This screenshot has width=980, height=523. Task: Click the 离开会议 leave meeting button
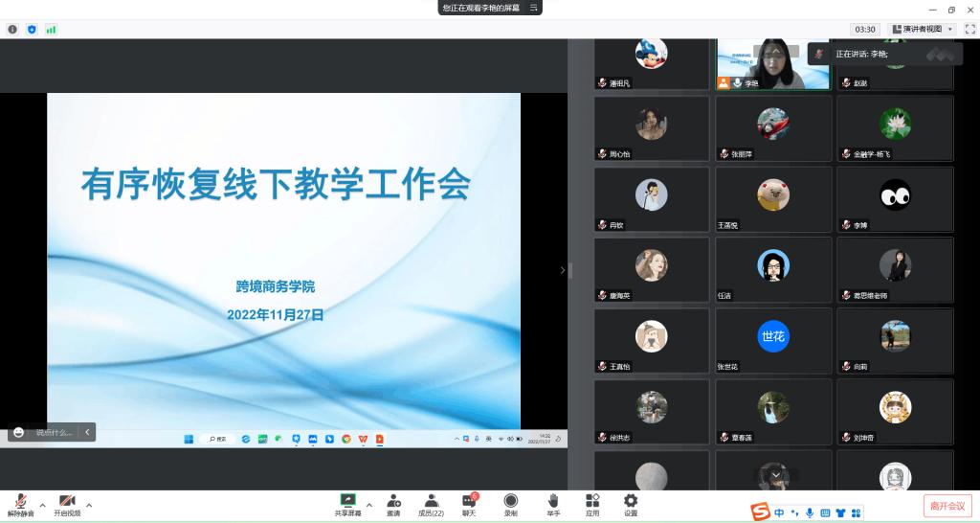tap(947, 506)
